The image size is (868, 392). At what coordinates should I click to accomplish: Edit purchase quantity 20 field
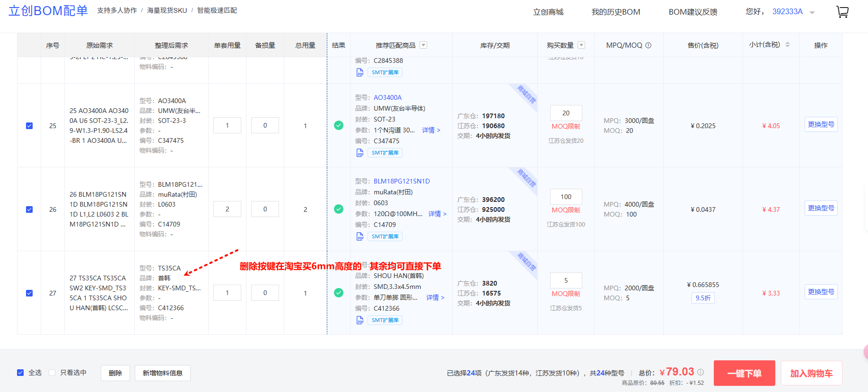click(x=566, y=113)
